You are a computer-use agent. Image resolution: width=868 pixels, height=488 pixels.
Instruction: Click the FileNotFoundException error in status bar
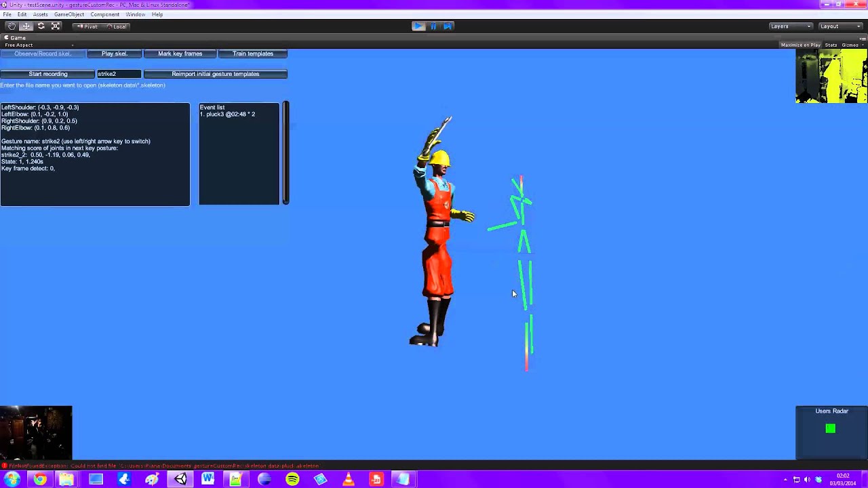click(161, 466)
